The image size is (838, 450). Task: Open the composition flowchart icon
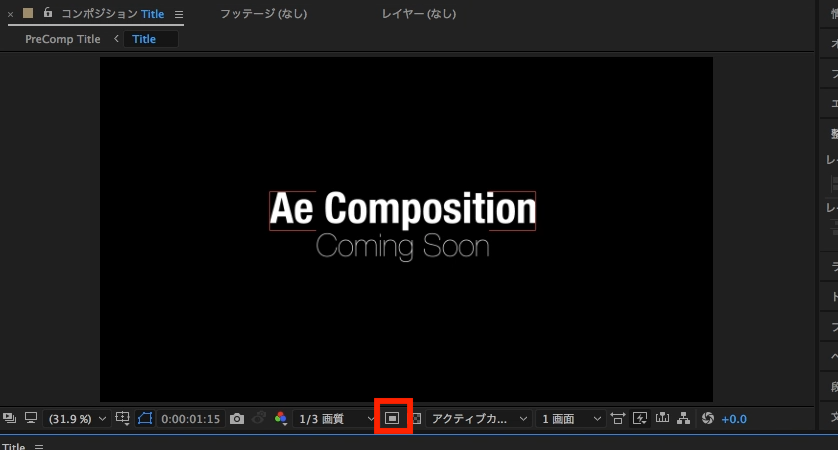684,418
